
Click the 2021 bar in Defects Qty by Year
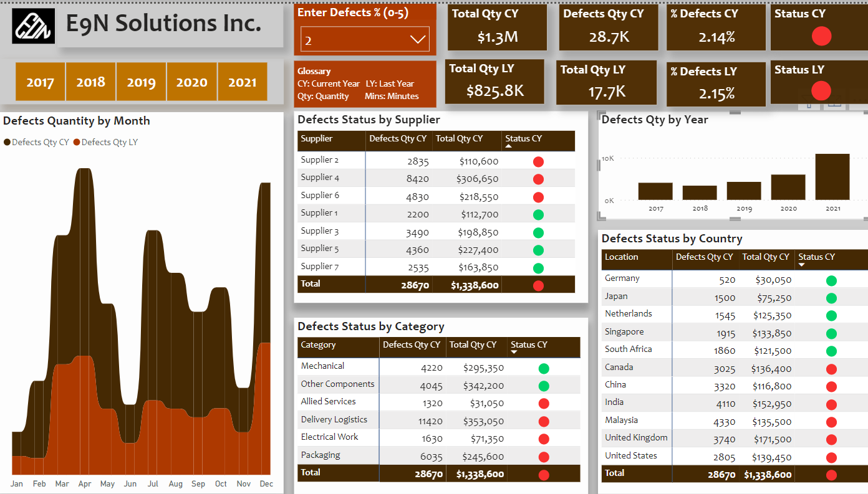[832, 177]
